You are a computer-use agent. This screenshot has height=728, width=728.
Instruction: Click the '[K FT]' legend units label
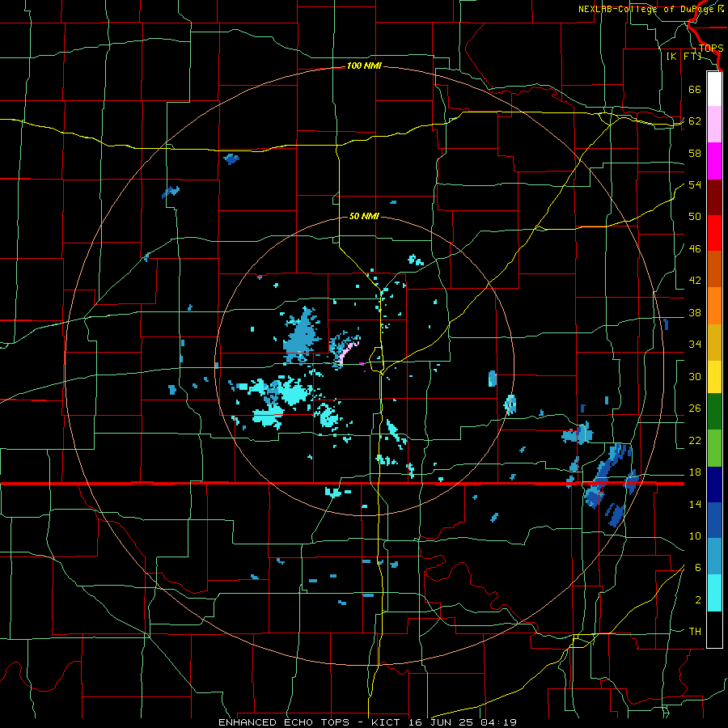point(684,57)
